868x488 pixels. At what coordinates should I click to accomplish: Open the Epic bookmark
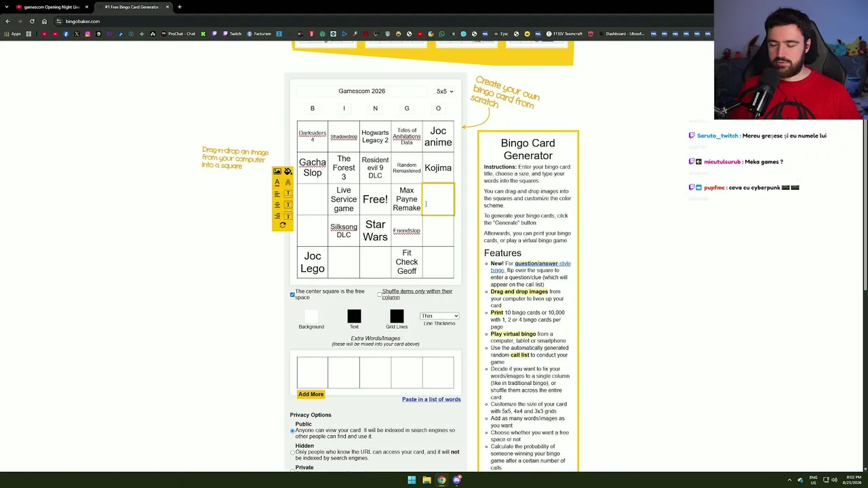click(x=500, y=34)
